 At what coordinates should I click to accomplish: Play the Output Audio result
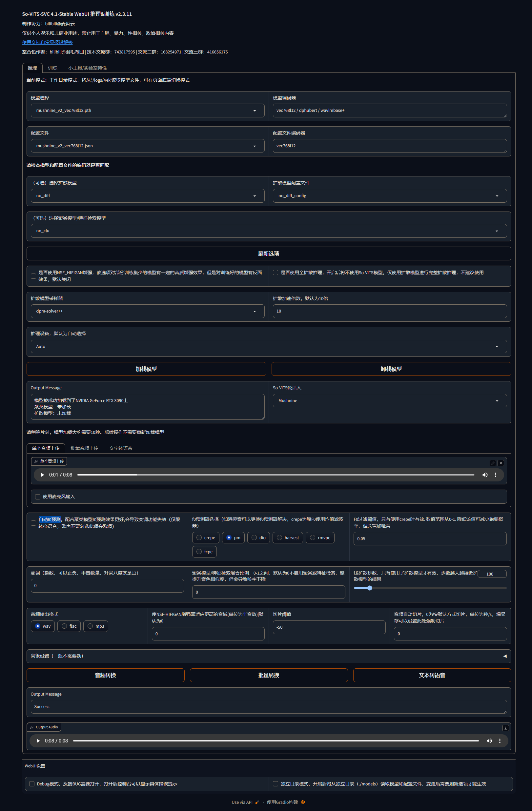point(38,740)
